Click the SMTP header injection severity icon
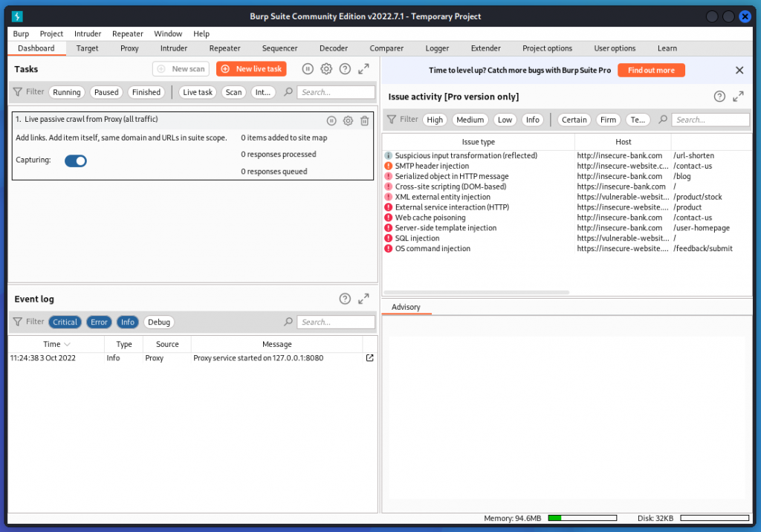This screenshot has height=532, width=761. tap(388, 166)
